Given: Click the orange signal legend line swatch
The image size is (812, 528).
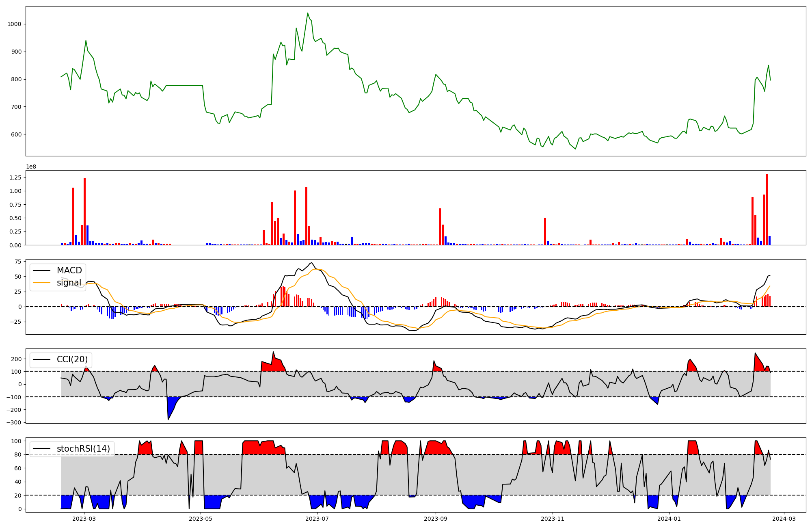Looking at the screenshot, I should coord(41,283).
